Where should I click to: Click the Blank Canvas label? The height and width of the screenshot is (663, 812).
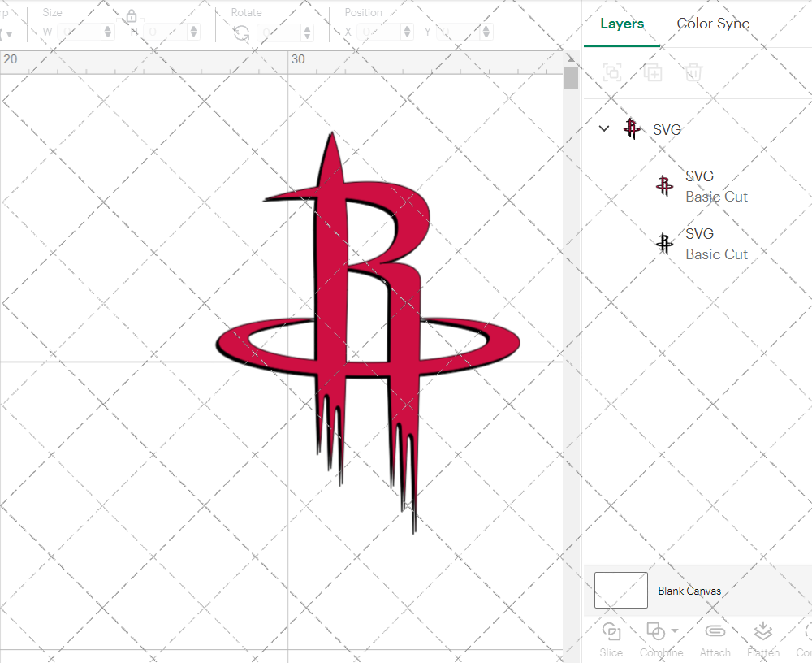coord(689,591)
